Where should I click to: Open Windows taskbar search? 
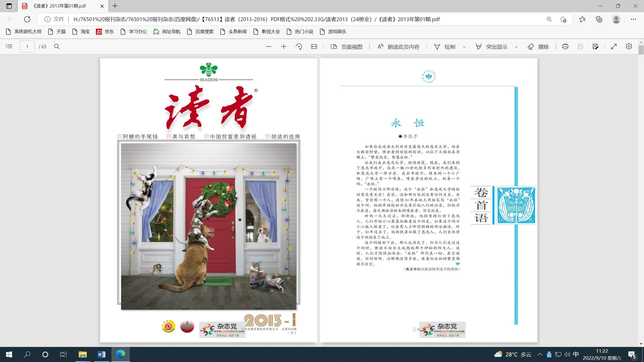[27, 354]
